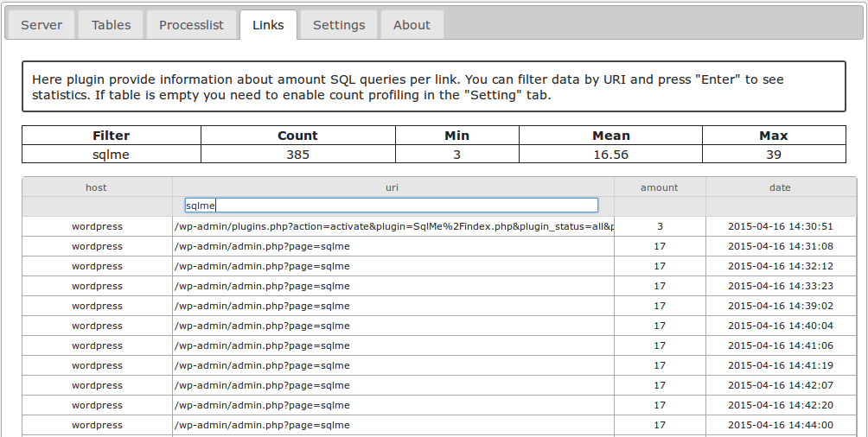Click the Count value 385
The width and height of the screenshot is (868, 437).
click(x=297, y=155)
